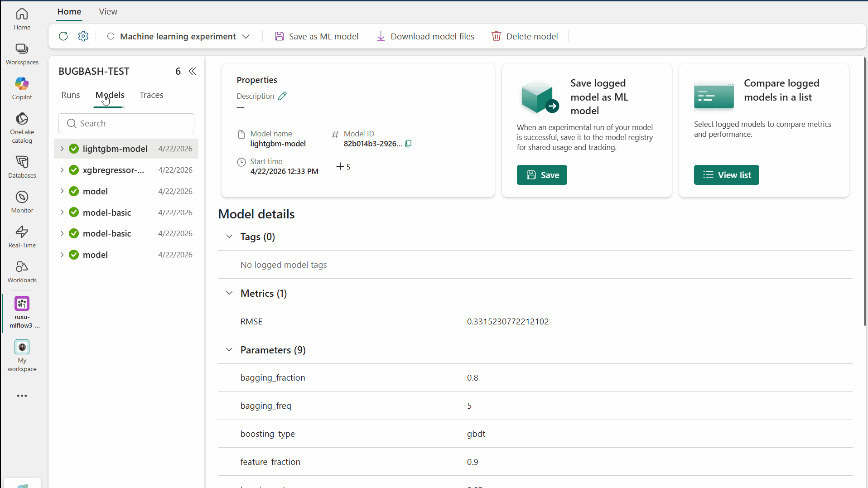The height and width of the screenshot is (488, 868).
Task: Collapse the Metrics section
Action: [x=229, y=293]
